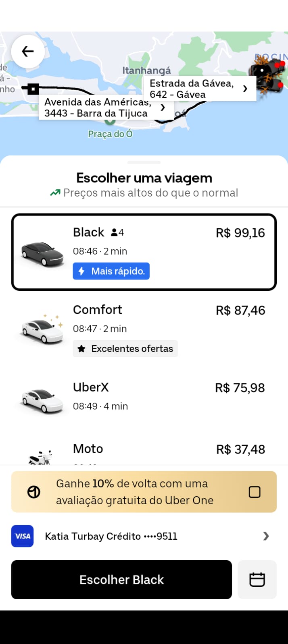
Task: Tap the bottom sheet drag handle
Action: pos(144,162)
